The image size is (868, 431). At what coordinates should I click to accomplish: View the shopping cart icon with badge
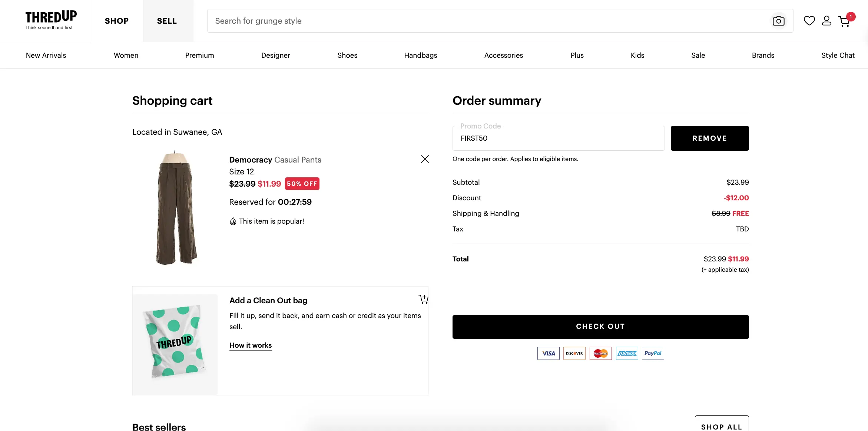(844, 21)
